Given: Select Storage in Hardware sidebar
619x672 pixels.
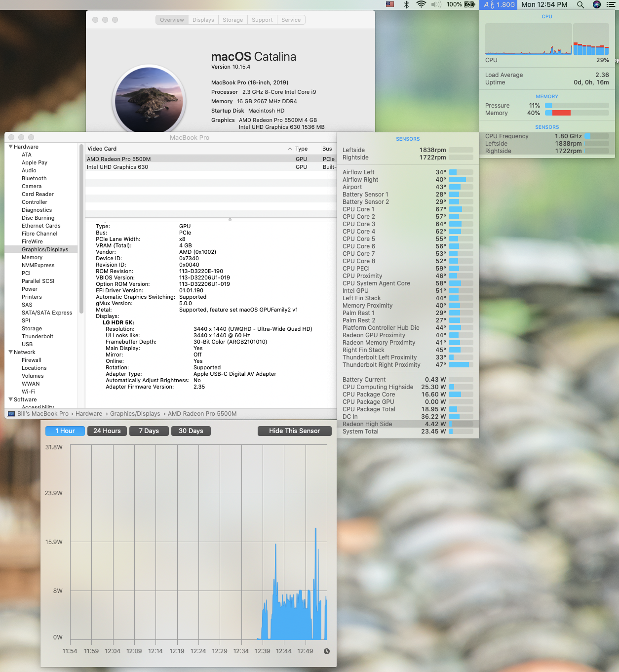Looking at the screenshot, I should pyautogui.click(x=41, y=328).
